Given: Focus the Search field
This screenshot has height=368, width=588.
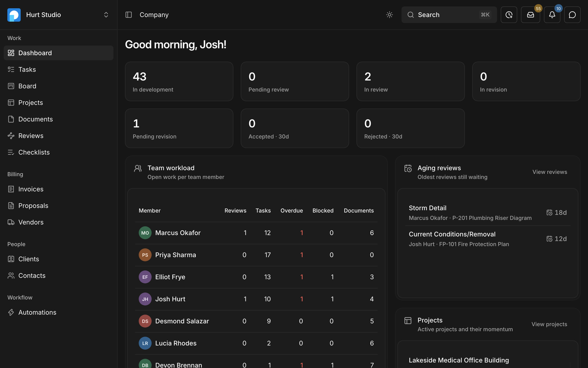Looking at the screenshot, I should click(449, 15).
